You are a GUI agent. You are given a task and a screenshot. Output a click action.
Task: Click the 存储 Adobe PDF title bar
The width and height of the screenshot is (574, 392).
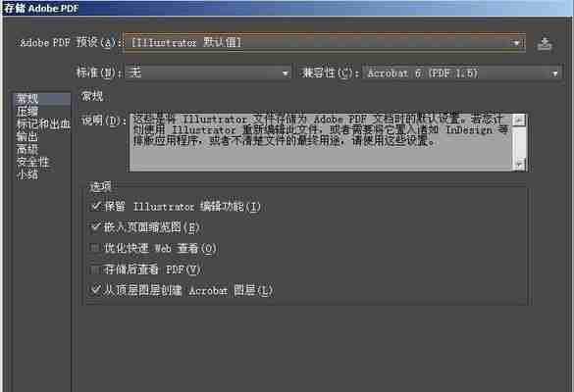(287, 8)
